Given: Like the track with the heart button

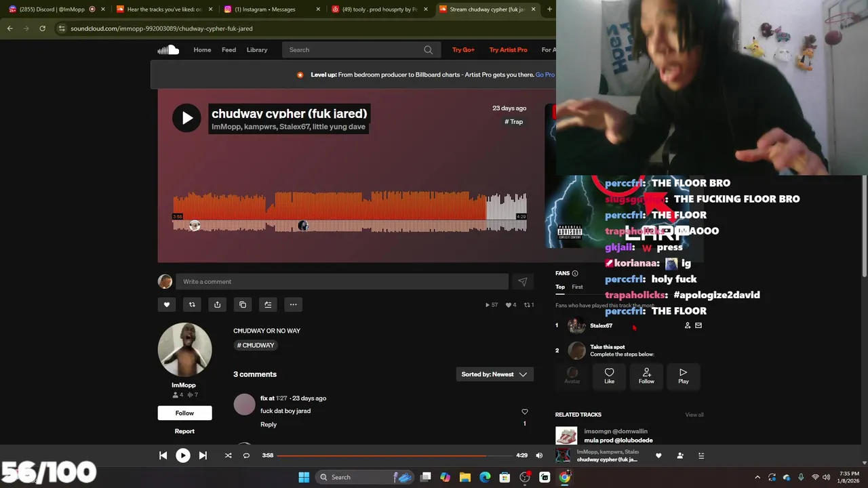Looking at the screenshot, I should [x=167, y=304].
